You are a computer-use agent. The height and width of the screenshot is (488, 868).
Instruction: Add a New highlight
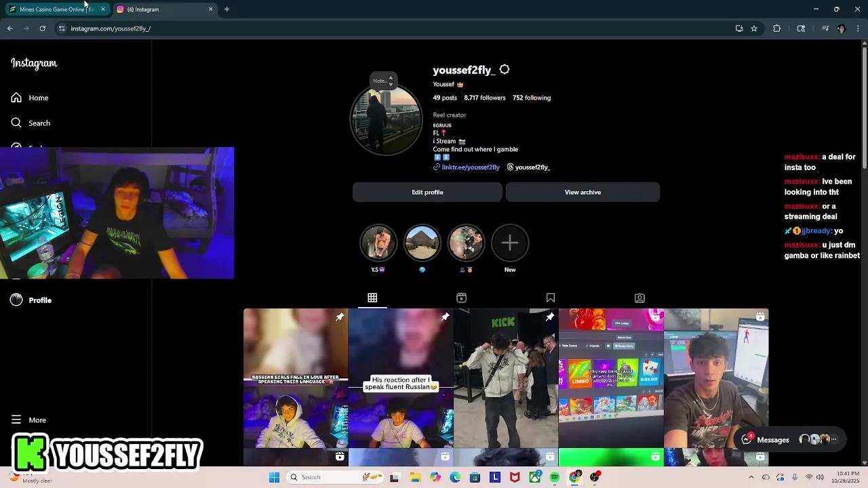[x=510, y=243]
